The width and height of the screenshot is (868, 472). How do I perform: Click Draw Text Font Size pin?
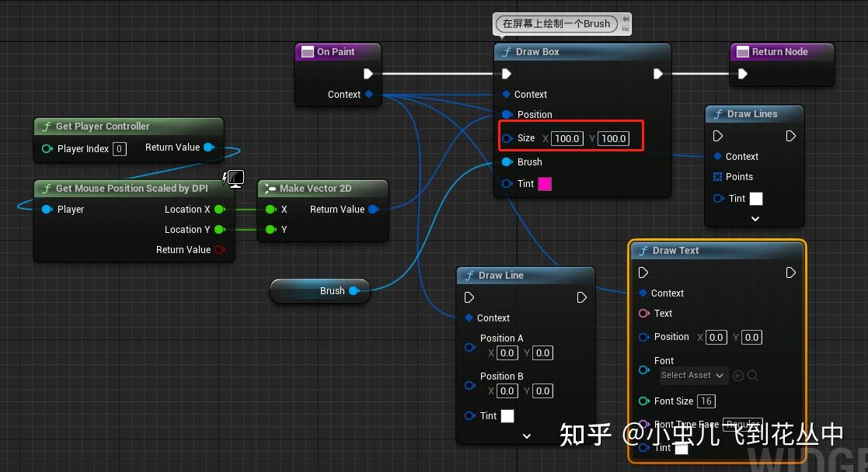coord(643,401)
